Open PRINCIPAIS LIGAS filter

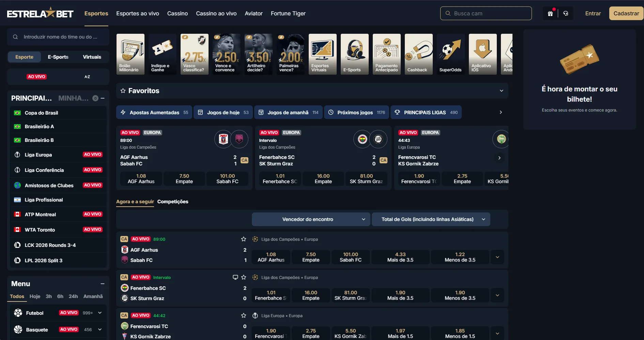point(426,112)
